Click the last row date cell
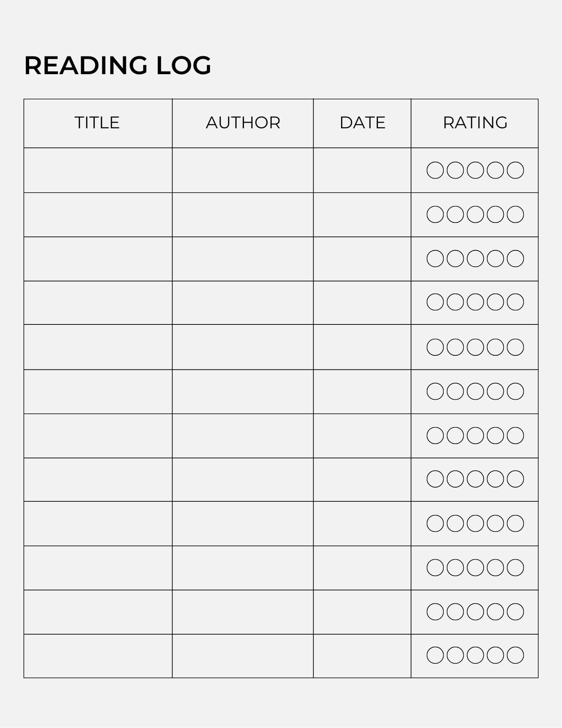The image size is (562, 728). pos(362,656)
